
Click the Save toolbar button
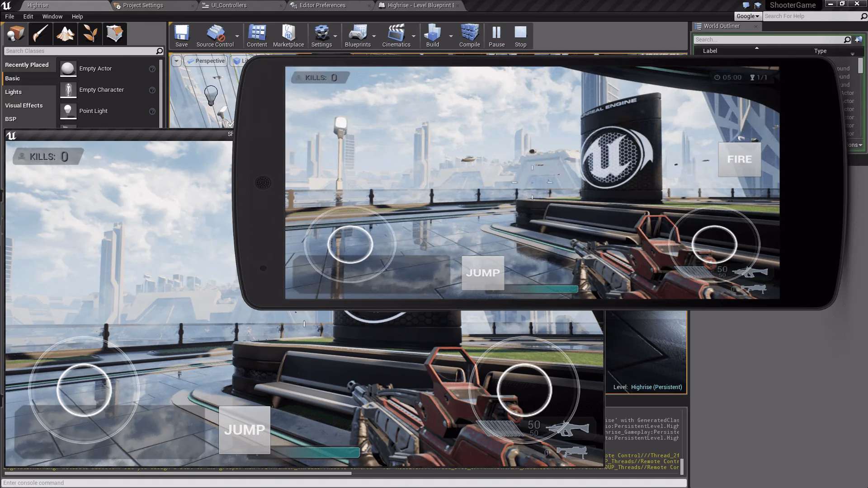[181, 36]
